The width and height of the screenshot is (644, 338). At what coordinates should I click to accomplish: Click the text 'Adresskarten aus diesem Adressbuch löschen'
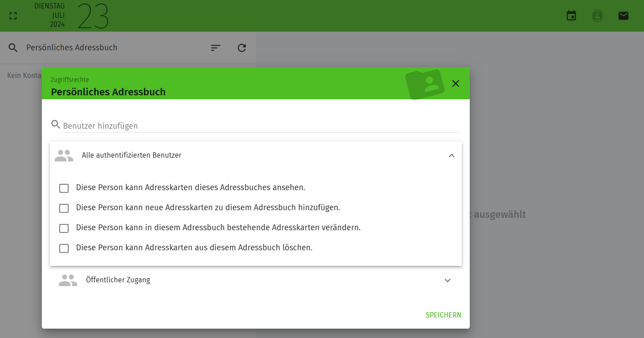click(x=229, y=248)
